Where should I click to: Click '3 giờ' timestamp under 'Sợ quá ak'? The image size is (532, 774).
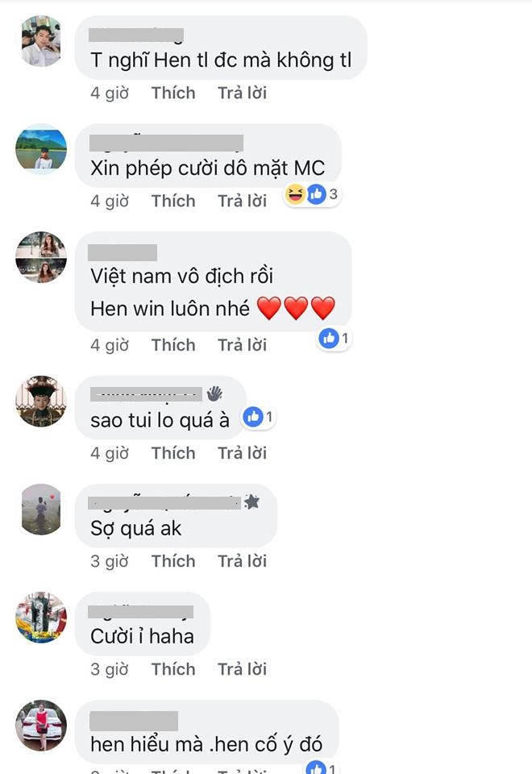pos(110,561)
